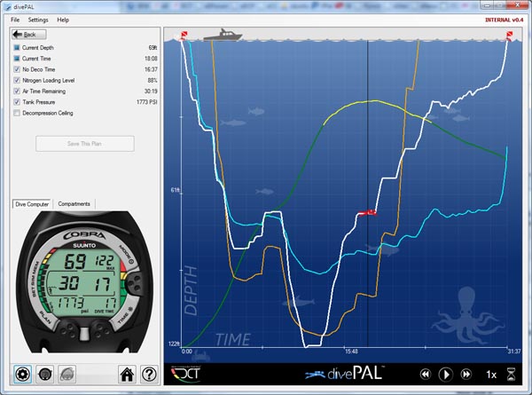The image size is (532, 395).
Task: Click the 88% nitrogen loading value
Action: (x=153, y=80)
